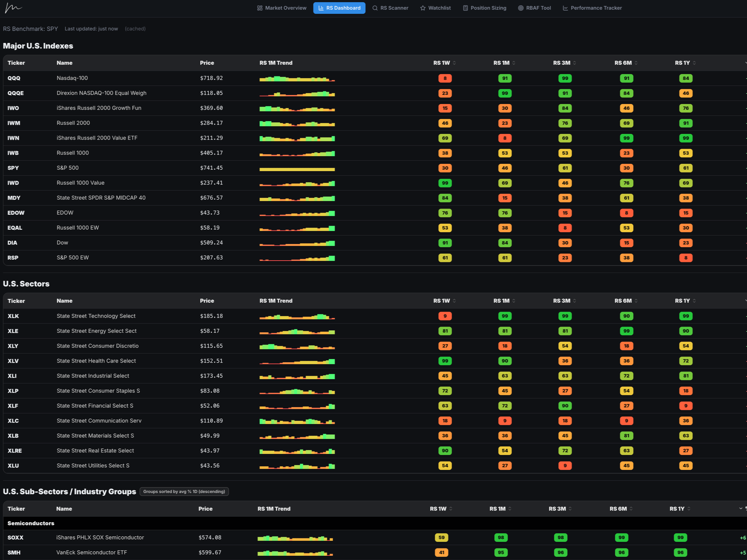Click the RSP price $207.63
The width and height of the screenshot is (747, 560).
pos(211,258)
